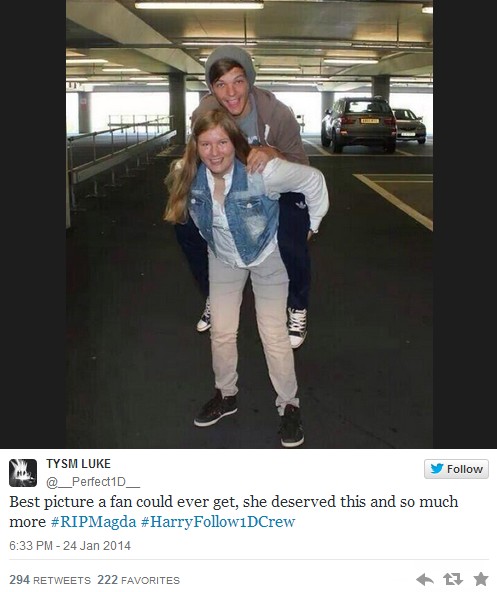Retweet using the retweet arrows icon
This screenshot has height=592, width=497.
(452, 579)
